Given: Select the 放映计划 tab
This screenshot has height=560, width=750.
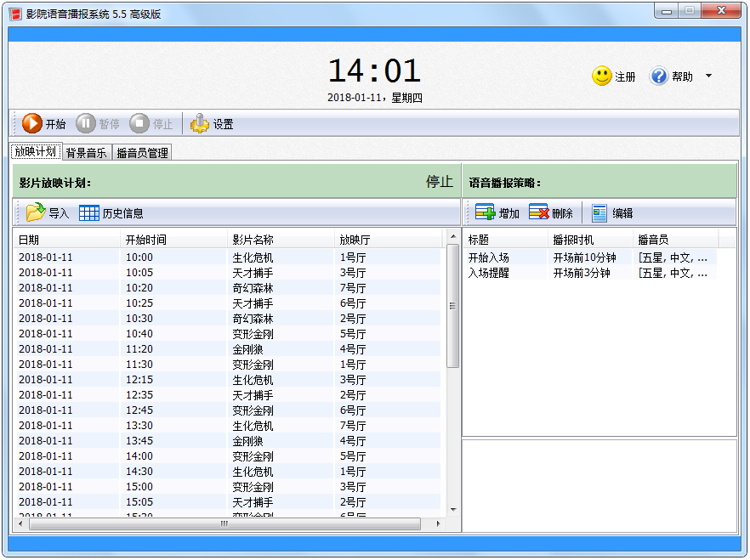Looking at the screenshot, I should click(x=36, y=152).
